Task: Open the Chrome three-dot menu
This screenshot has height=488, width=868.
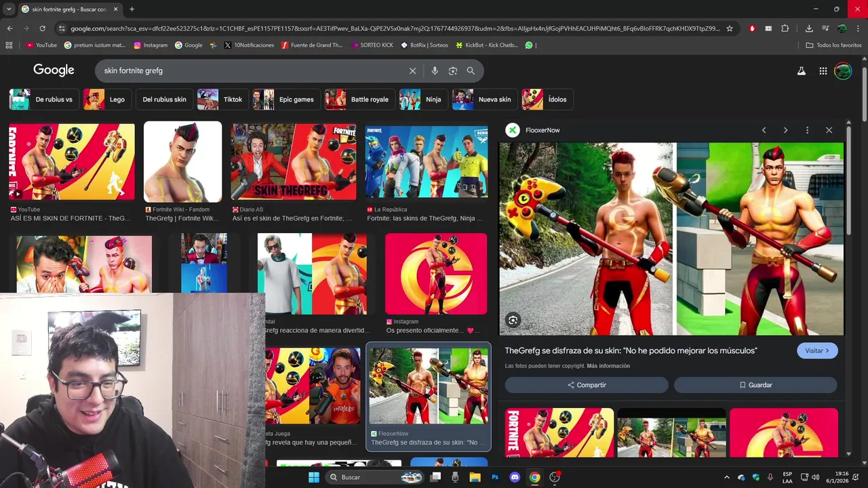Action: tap(859, 28)
